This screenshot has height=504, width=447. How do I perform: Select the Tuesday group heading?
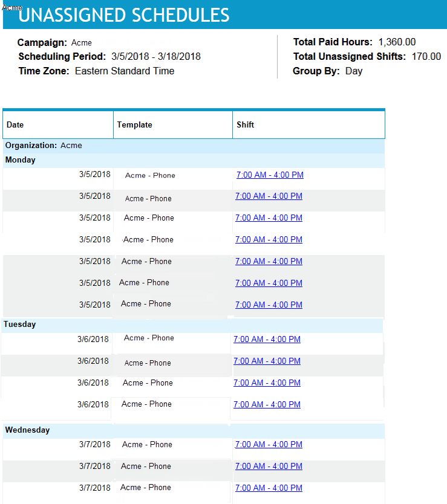[x=192, y=325]
